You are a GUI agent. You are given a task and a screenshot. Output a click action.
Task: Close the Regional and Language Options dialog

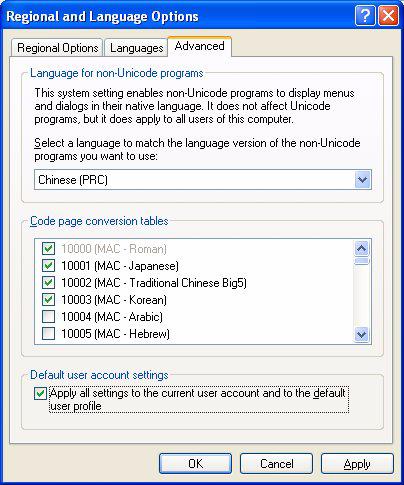(x=388, y=16)
